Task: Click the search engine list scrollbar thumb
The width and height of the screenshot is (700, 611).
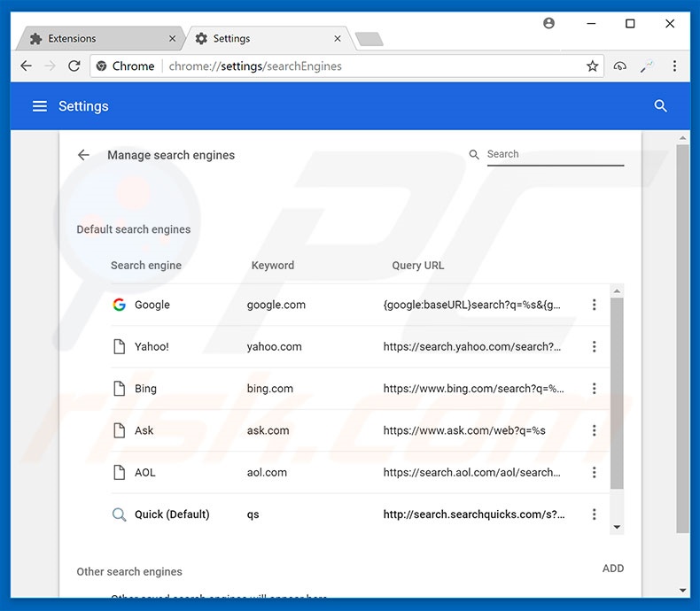Action: (x=617, y=393)
